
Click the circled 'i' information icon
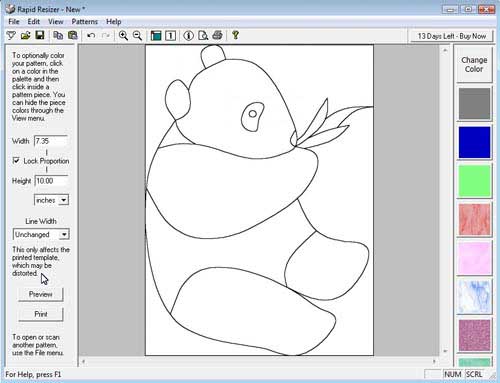188,35
